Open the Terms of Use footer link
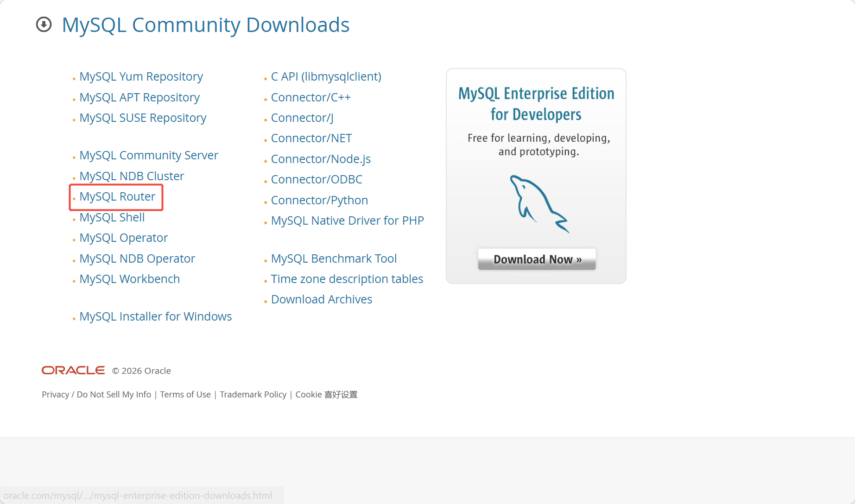 click(x=185, y=394)
